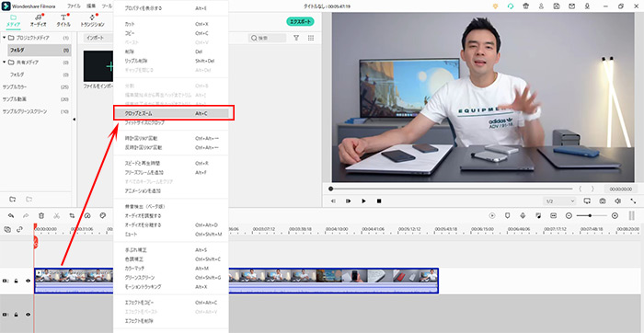The height and width of the screenshot is (333, 644).
Task: Open the media filter funnel icon
Action: tap(296, 38)
